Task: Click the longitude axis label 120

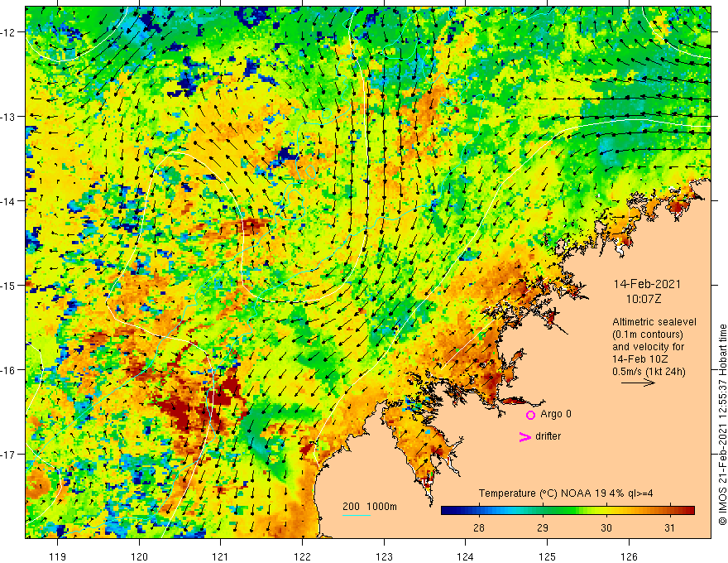Action: click(139, 556)
